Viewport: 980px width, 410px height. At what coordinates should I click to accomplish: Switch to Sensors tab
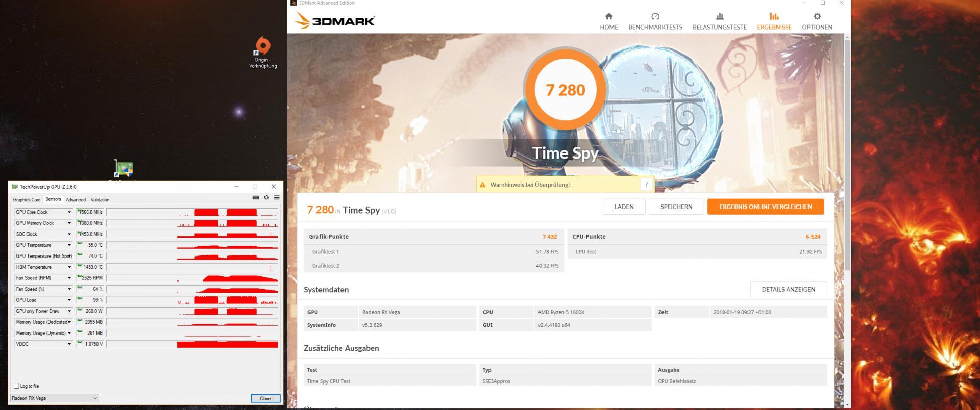tap(53, 199)
